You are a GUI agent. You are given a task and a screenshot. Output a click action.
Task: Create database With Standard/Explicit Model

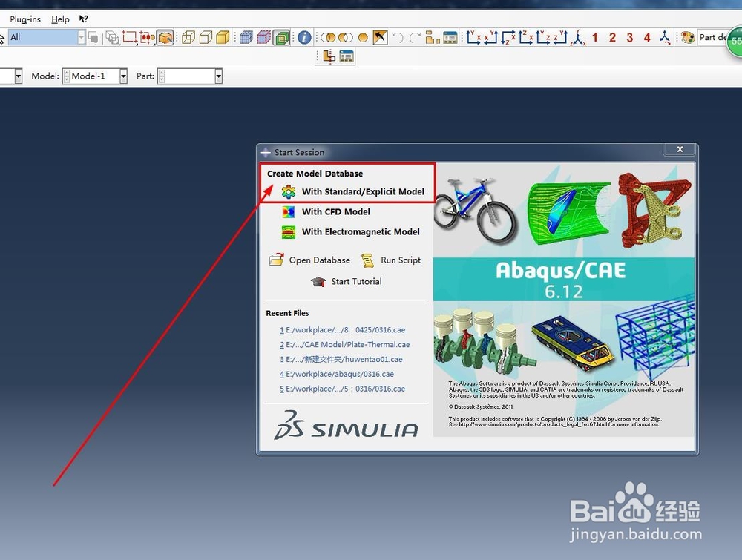tap(352, 191)
